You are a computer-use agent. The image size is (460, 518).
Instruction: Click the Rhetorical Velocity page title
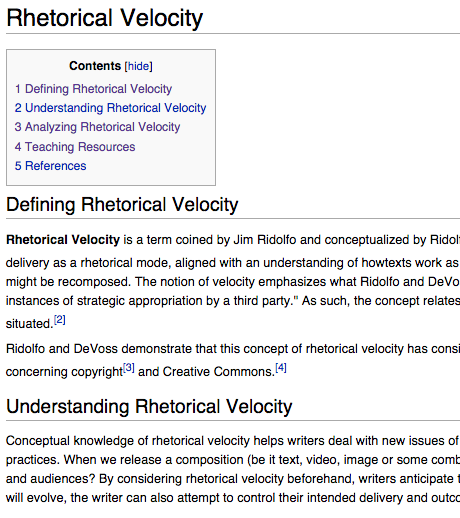click(x=104, y=18)
